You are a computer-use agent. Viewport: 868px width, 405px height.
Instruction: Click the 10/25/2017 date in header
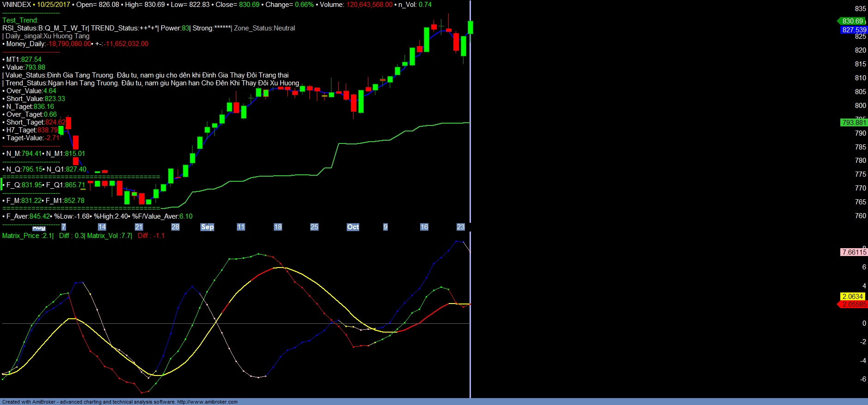[54, 5]
